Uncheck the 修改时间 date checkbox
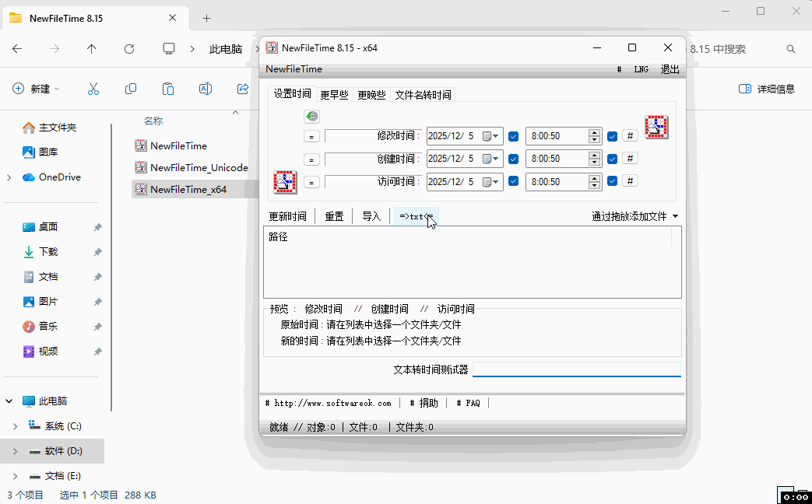Screen dimensions: 812x504 513,136
